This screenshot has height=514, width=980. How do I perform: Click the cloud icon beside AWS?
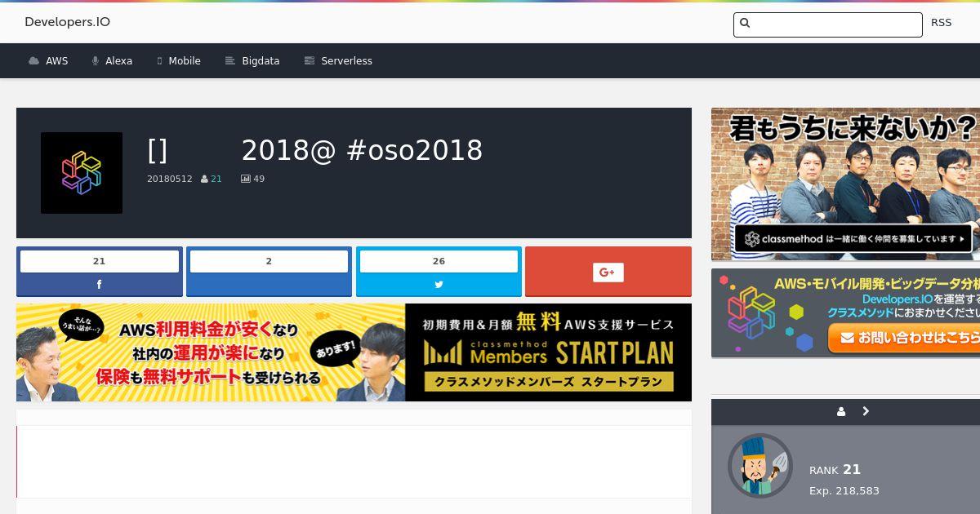pyautogui.click(x=33, y=61)
